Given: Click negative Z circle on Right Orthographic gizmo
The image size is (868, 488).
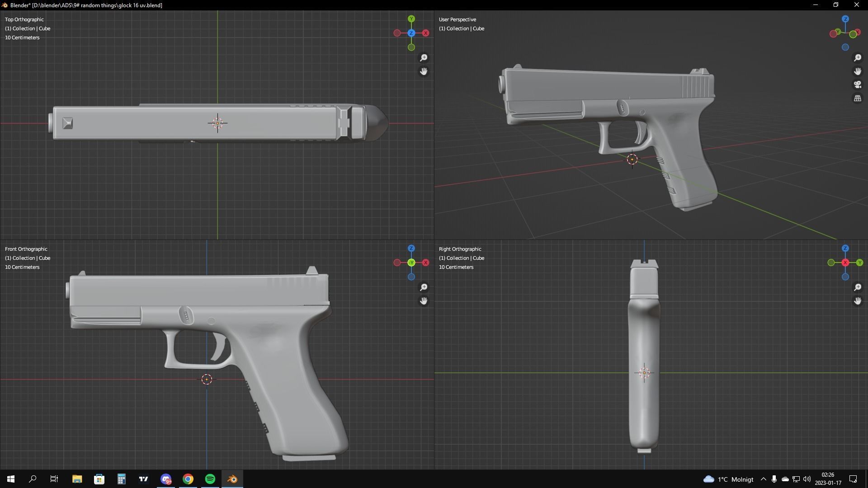Looking at the screenshot, I should 845,277.
